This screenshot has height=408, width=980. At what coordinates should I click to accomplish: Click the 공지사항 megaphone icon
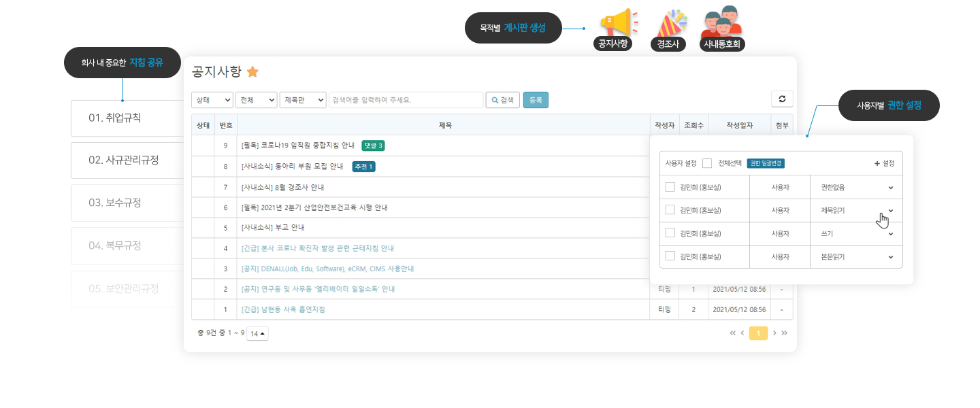612,23
